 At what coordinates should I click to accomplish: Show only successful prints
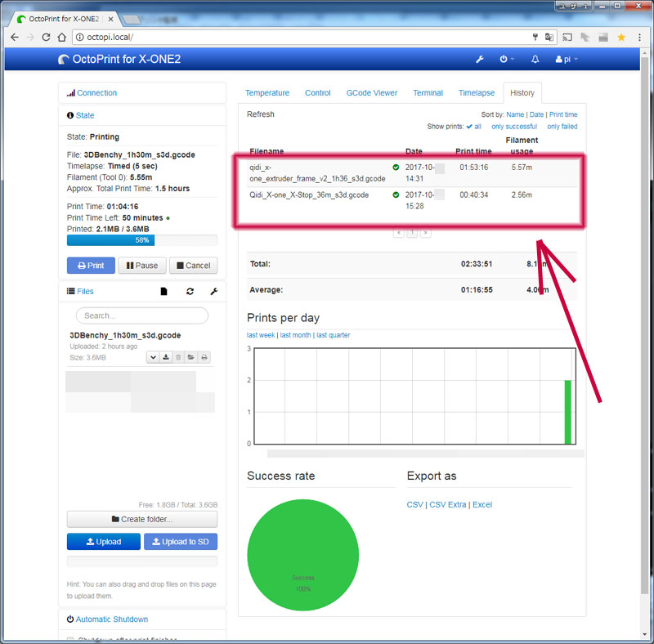pyautogui.click(x=514, y=127)
